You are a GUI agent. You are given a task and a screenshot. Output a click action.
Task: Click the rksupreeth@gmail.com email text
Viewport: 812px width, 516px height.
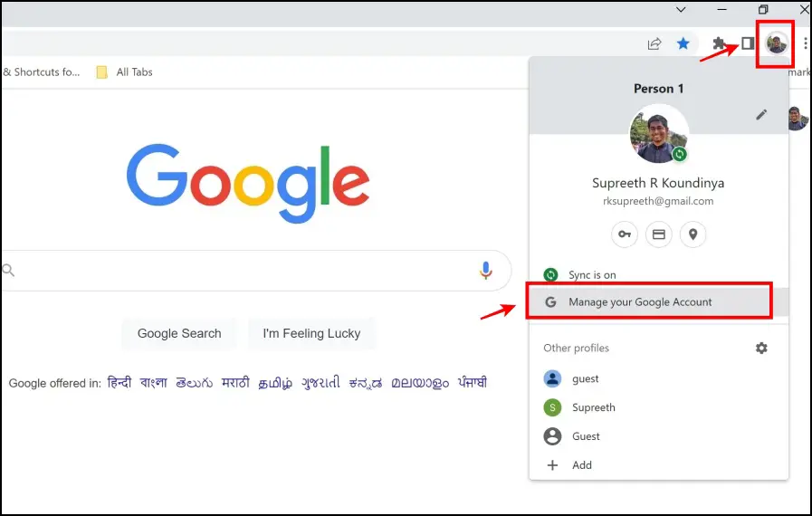pyautogui.click(x=658, y=201)
